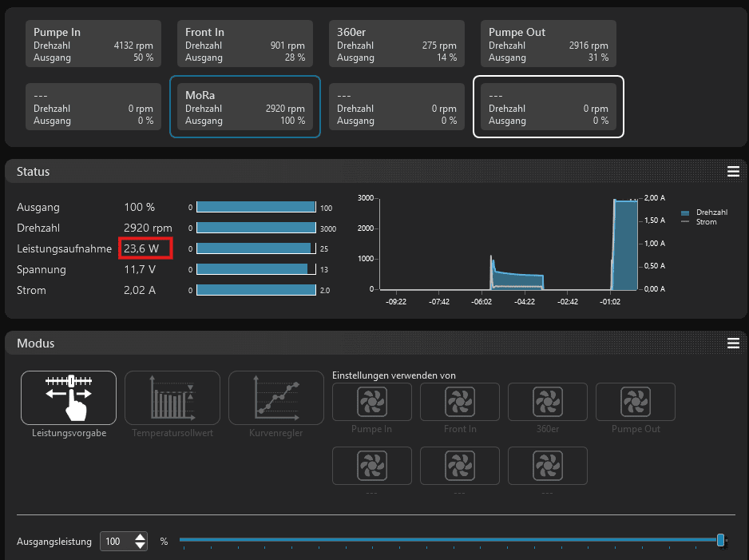
Task: Click the Ausgang 100 % status bar
Action: coord(256,207)
